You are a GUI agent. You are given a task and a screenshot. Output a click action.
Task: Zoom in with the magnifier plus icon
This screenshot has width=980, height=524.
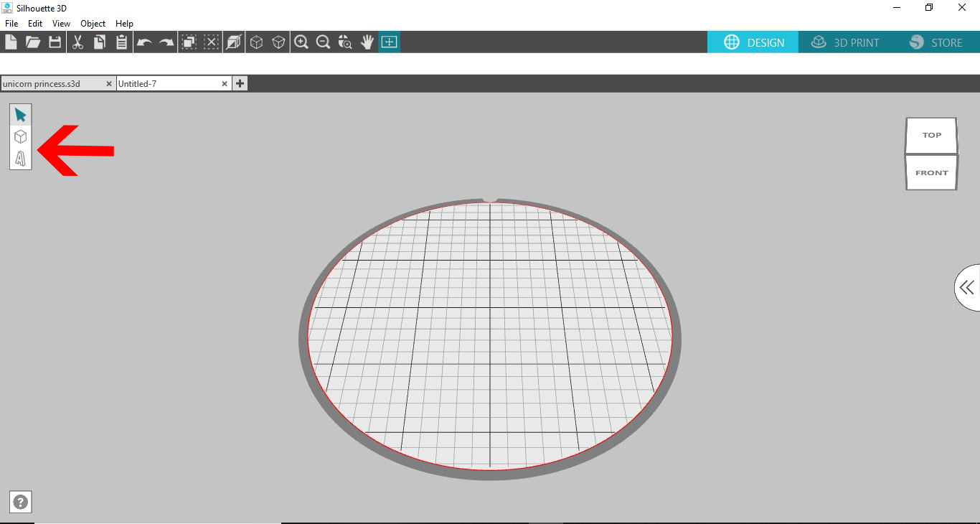301,42
